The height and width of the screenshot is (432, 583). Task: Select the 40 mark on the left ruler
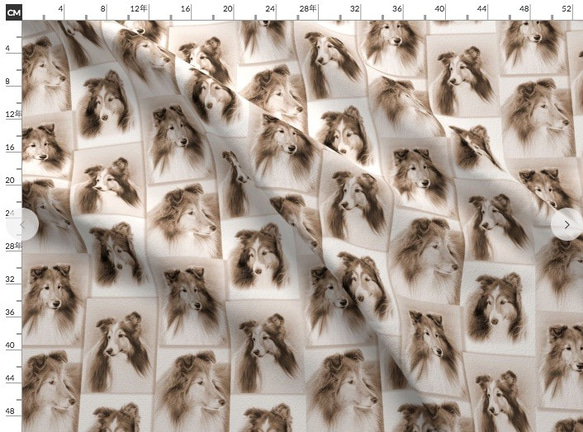click(10, 345)
